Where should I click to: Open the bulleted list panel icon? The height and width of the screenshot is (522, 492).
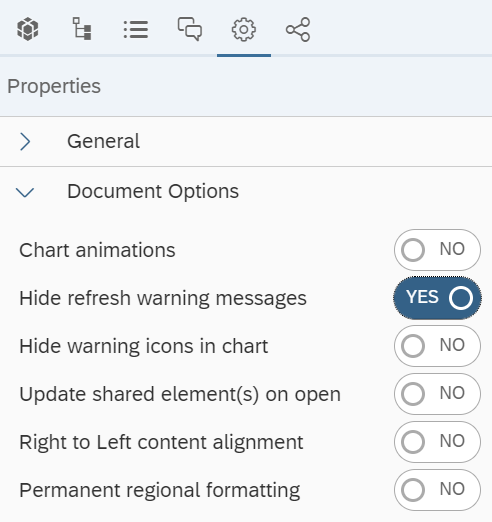pyautogui.click(x=136, y=30)
